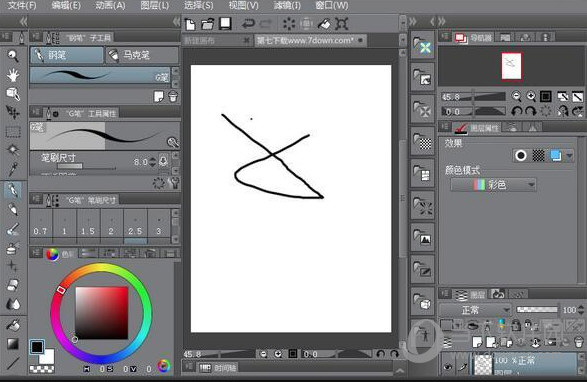Select the Auto Select magic wand tool

tap(13, 150)
